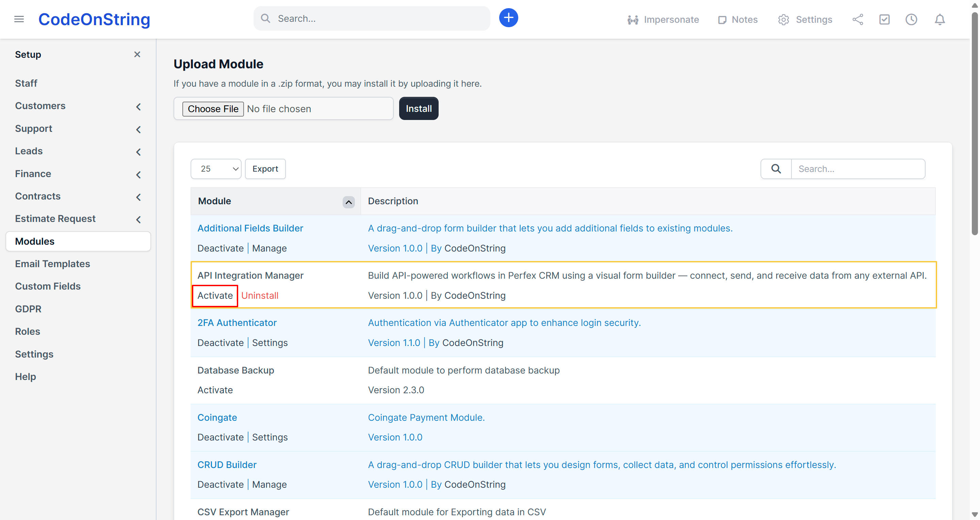Click the table search magnifier icon
Screen dimensions: 980x520
pos(776,169)
